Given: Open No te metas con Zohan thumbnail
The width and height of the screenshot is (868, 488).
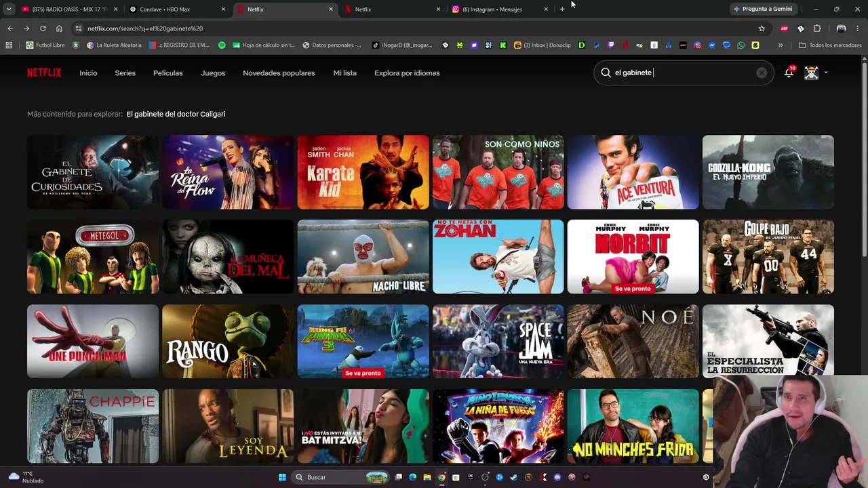Looking at the screenshot, I should (498, 257).
